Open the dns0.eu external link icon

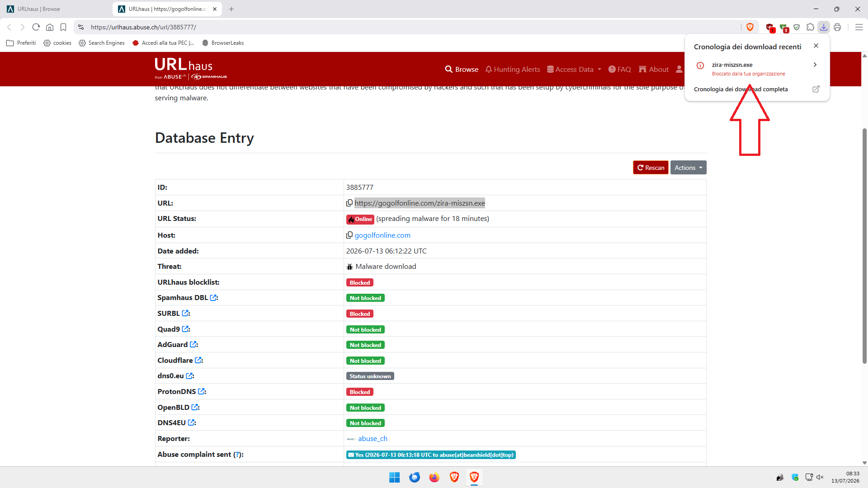[x=189, y=376]
